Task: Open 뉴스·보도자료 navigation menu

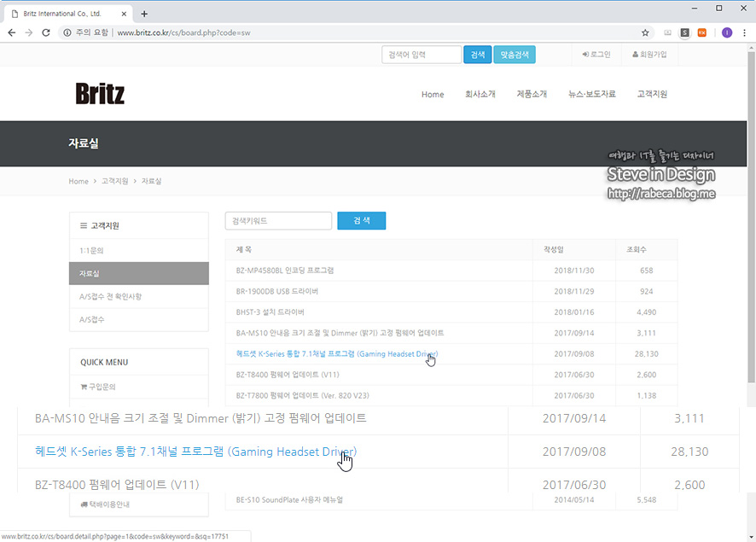Action: tap(592, 94)
